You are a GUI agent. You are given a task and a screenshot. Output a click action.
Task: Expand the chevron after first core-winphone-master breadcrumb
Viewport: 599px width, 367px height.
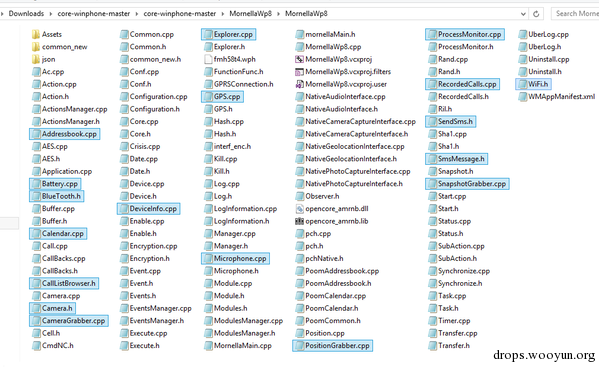[137, 14]
